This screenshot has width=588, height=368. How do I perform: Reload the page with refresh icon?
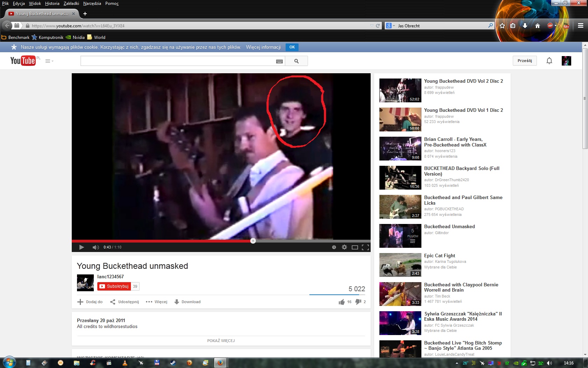click(x=378, y=26)
